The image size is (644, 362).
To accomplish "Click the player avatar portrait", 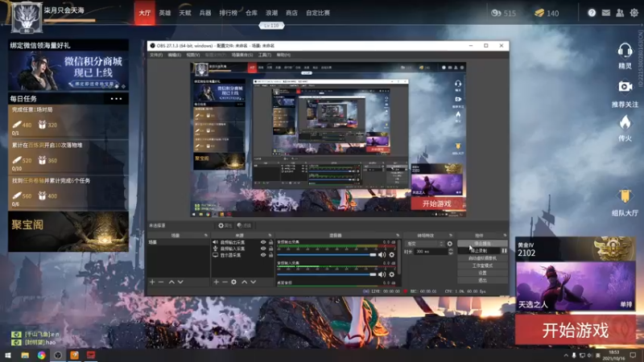I will tap(27, 18).
